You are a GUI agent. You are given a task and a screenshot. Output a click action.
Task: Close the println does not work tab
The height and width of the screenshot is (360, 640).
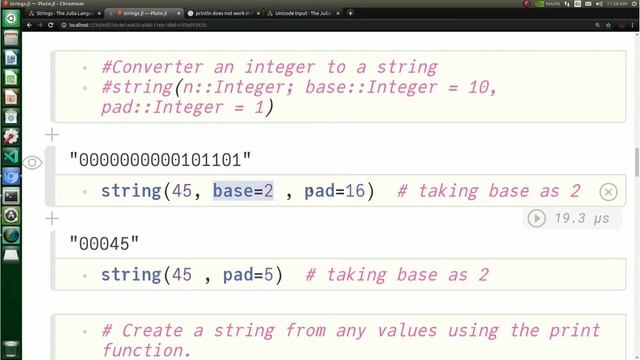click(x=258, y=13)
